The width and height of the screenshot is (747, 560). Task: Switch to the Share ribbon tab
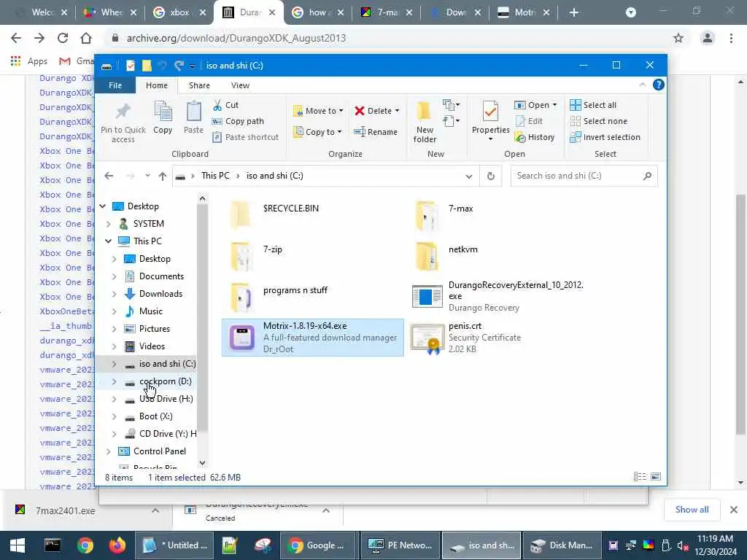(199, 85)
